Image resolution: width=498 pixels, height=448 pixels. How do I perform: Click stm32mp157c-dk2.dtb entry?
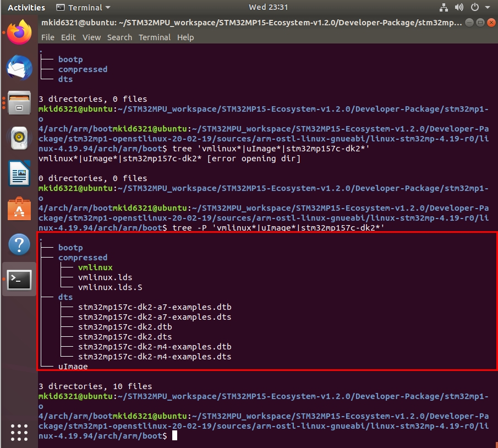(125, 327)
